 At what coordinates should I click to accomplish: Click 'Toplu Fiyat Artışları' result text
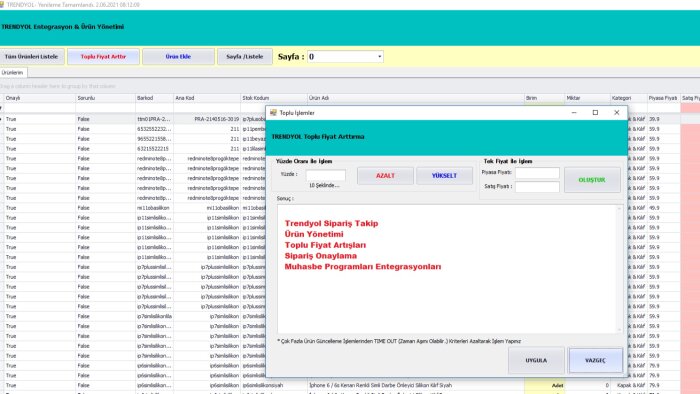(x=325, y=245)
